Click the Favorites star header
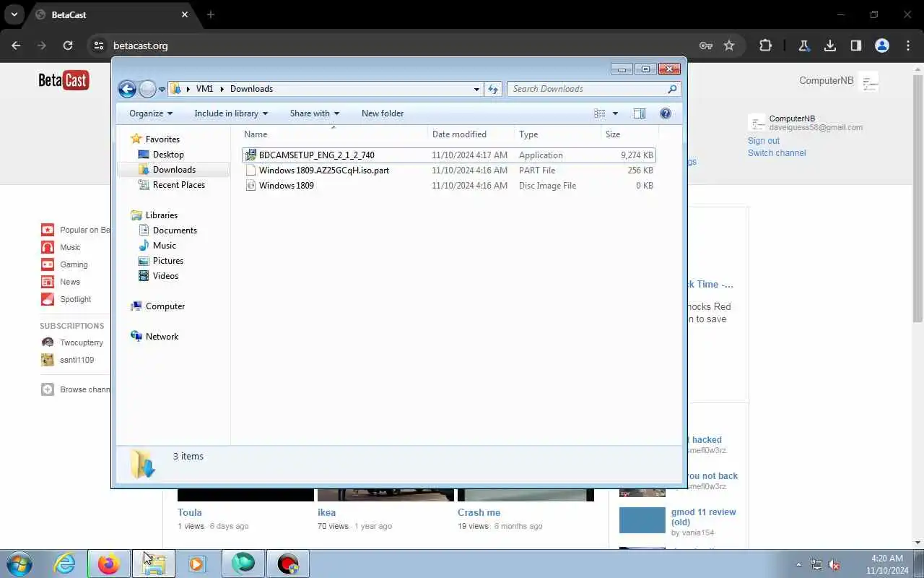924x578 pixels. tap(162, 139)
